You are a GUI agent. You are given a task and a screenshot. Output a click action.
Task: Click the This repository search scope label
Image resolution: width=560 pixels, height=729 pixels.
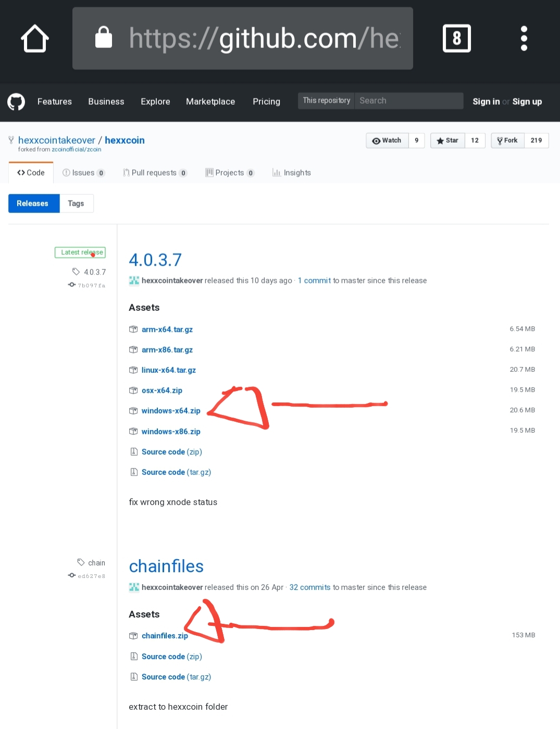pos(327,100)
